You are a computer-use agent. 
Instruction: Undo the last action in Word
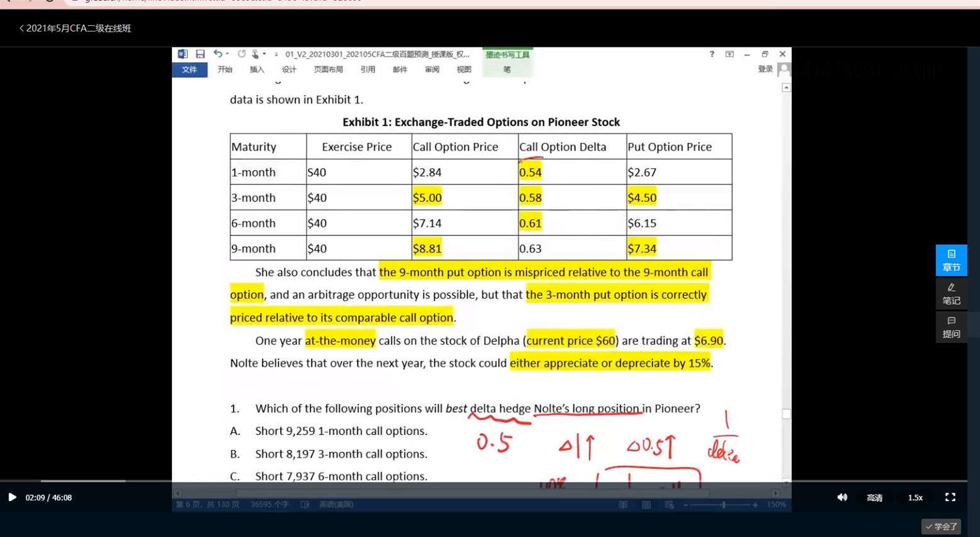tap(217, 54)
